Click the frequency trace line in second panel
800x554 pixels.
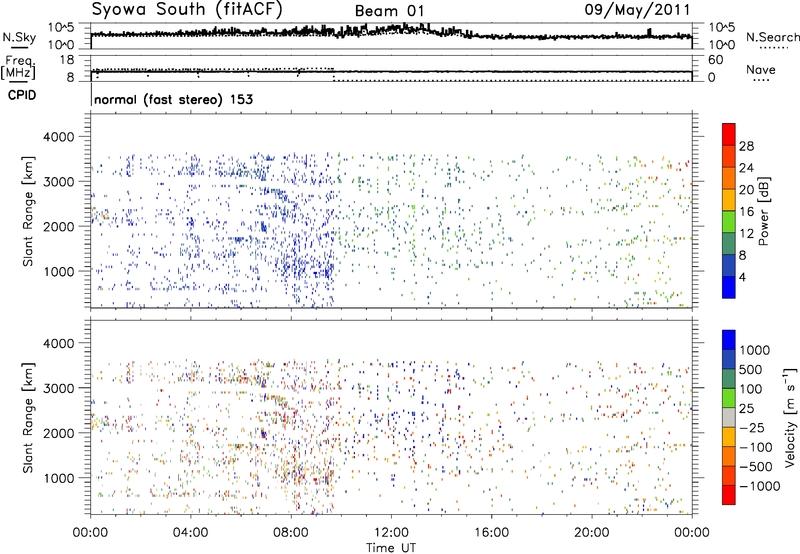point(391,72)
